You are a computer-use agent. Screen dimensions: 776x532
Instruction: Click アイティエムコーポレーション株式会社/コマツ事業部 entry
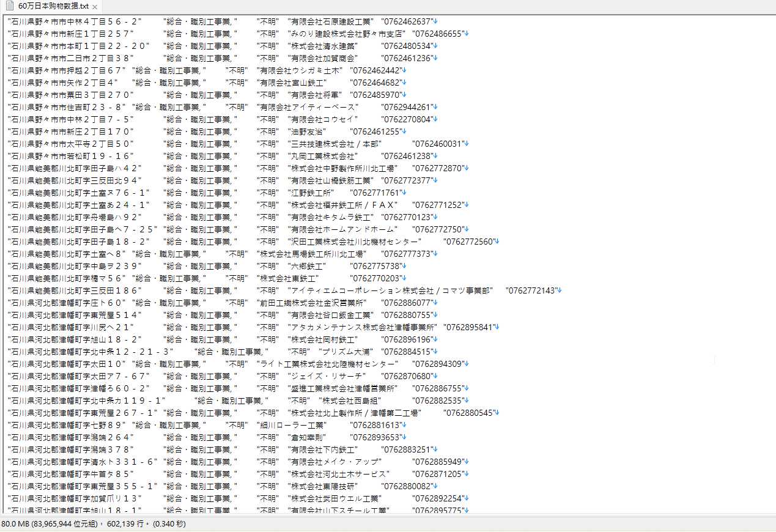(x=390, y=290)
